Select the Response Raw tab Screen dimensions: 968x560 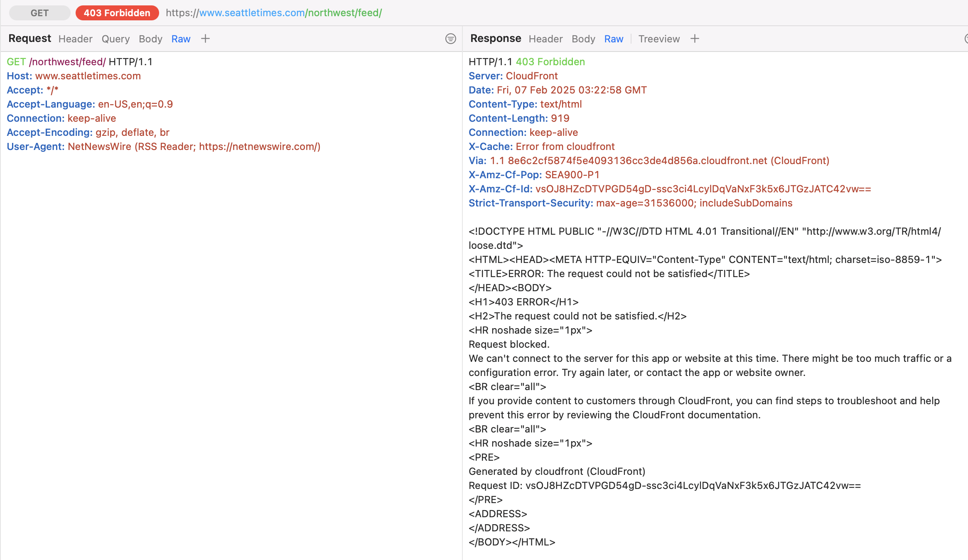(x=614, y=39)
